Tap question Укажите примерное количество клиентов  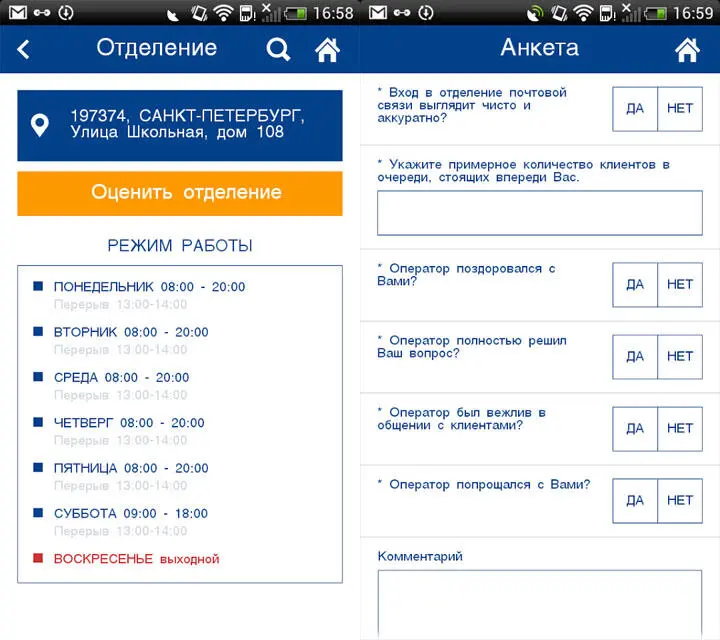(x=523, y=171)
